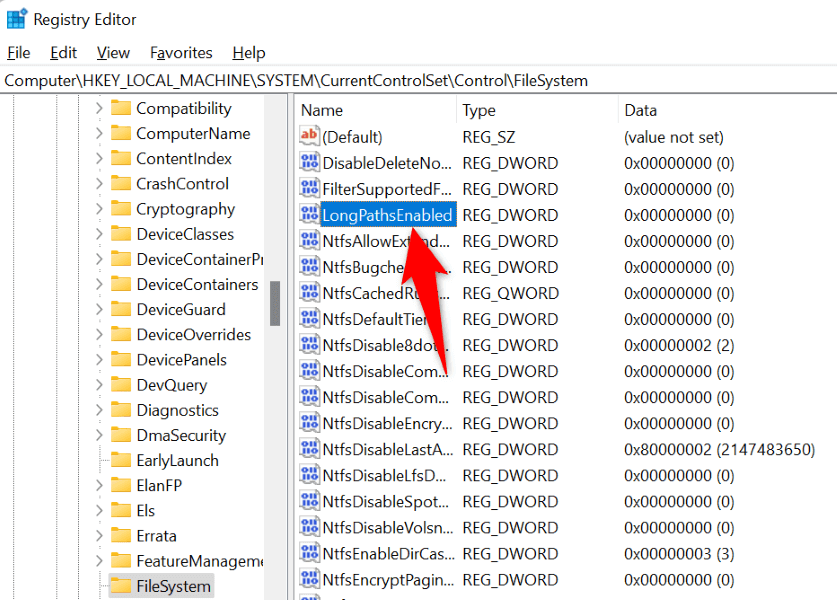Click the NtfsDisableLastA... value icon
837x600 pixels.
click(310, 449)
